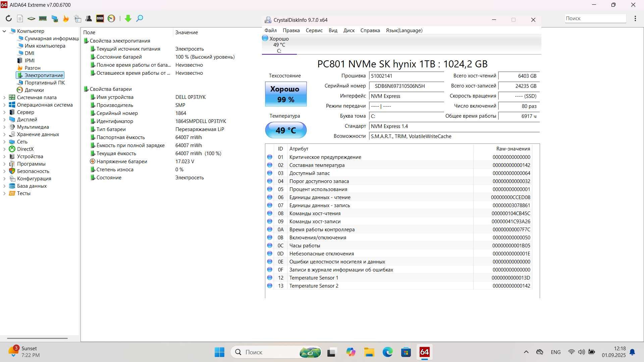644x362 pixels.
Task: Click the Raw-значения column header
Action: [513, 149]
